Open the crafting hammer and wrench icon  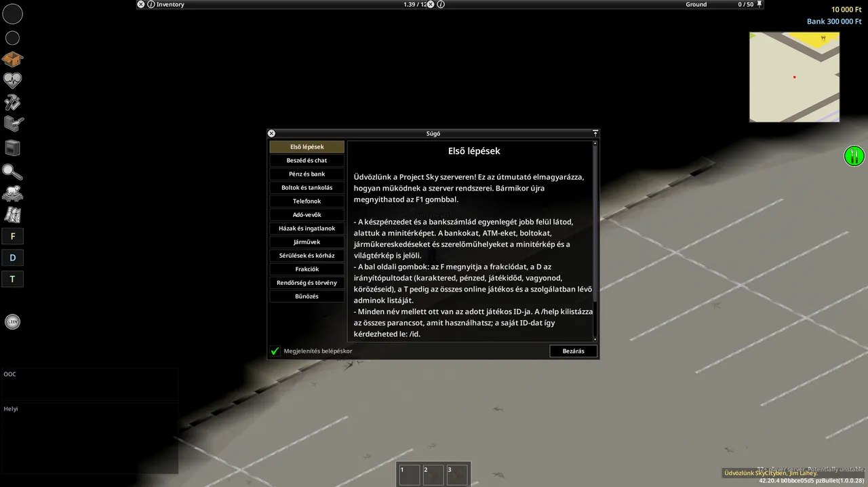12,102
